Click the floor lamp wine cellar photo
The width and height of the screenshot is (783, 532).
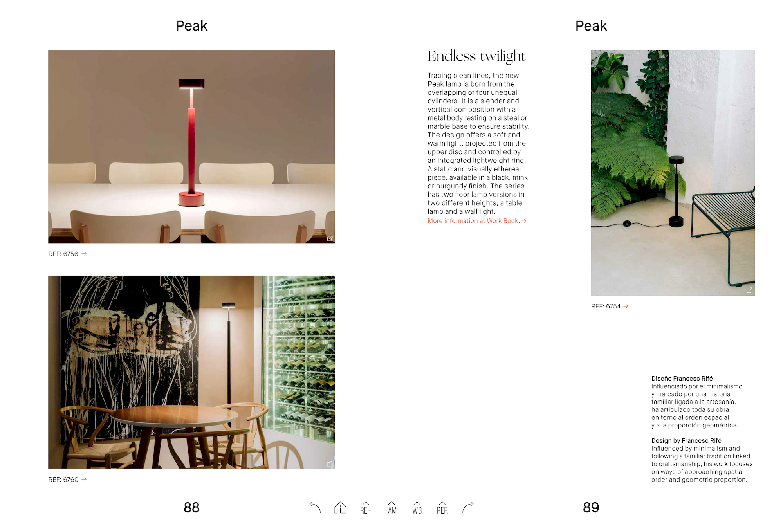[x=191, y=372]
